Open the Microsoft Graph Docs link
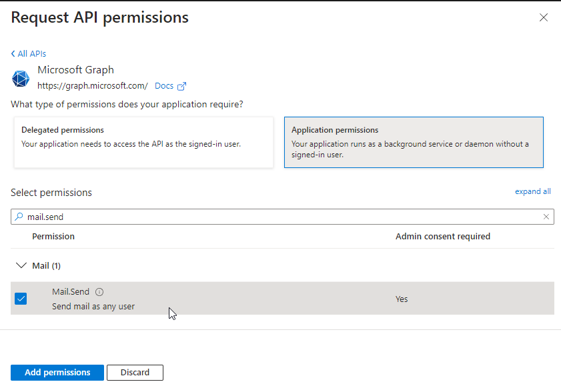Viewport: 561px width, 392px height. (164, 86)
